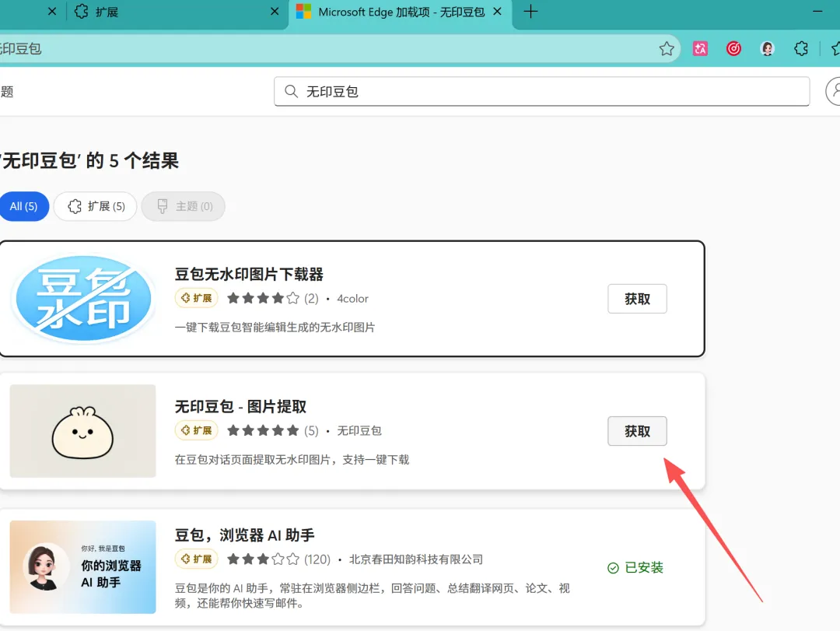Click star rating of 豆包无水印图片下载器
Screen dimensions: 840x631
263,298
